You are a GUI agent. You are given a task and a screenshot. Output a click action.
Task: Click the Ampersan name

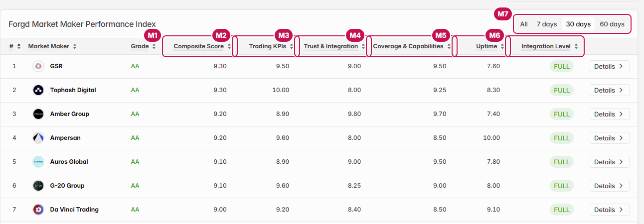point(65,138)
